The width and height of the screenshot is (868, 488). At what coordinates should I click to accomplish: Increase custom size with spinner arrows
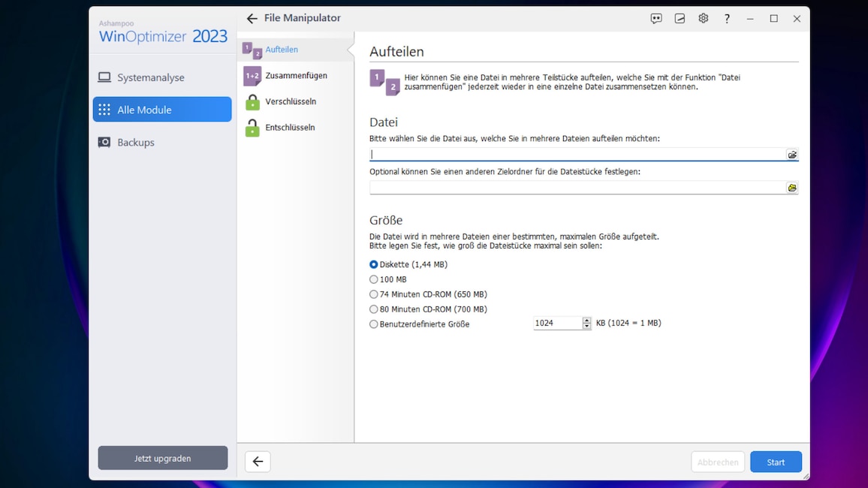pos(587,320)
